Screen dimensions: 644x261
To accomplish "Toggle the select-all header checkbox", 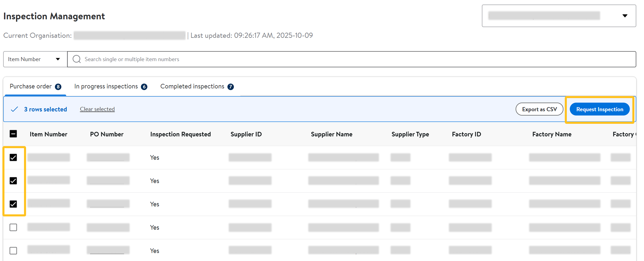I will [13, 134].
